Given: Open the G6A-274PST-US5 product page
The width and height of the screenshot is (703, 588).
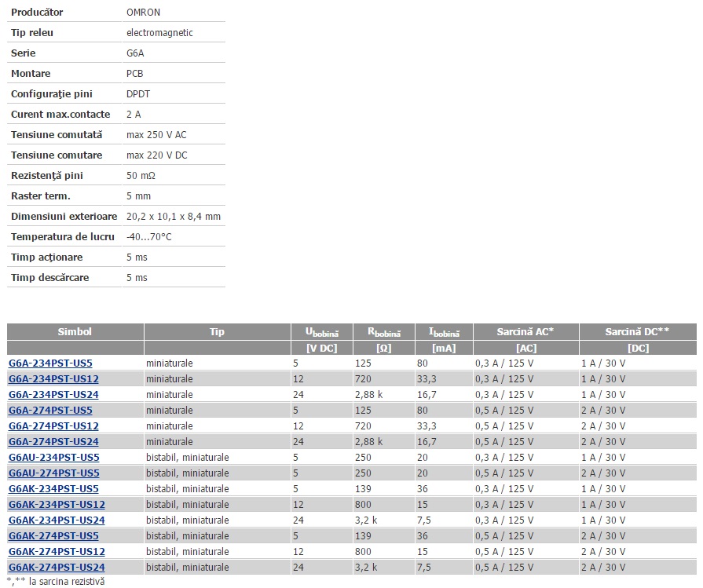Looking at the screenshot, I should click(x=50, y=411).
